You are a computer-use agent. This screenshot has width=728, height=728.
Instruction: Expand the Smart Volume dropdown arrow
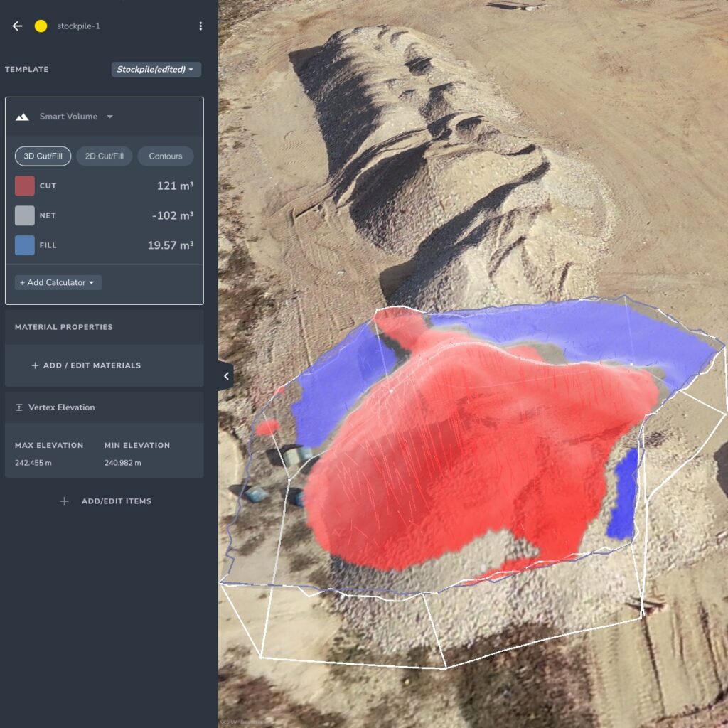coord(109,117)
